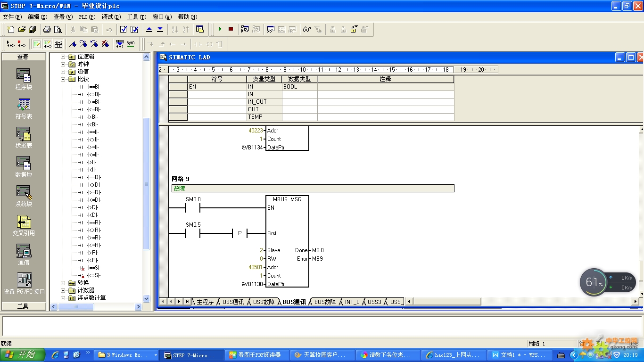Screen dimensions: 644x362
Task: Open Print Preview from the toolbar
Action: pos(58,29)
